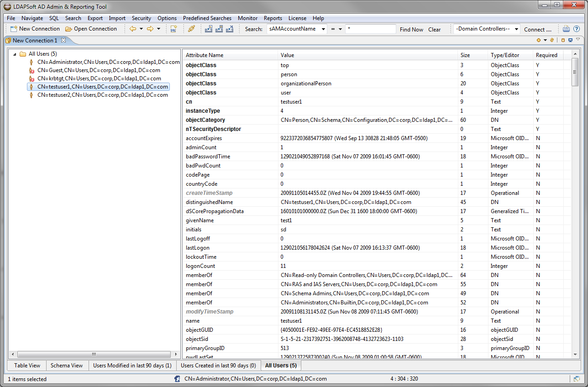Collapse the All Users (5) tree node
Viewport: 588px width, 387px height.
[x=15, y=54]
